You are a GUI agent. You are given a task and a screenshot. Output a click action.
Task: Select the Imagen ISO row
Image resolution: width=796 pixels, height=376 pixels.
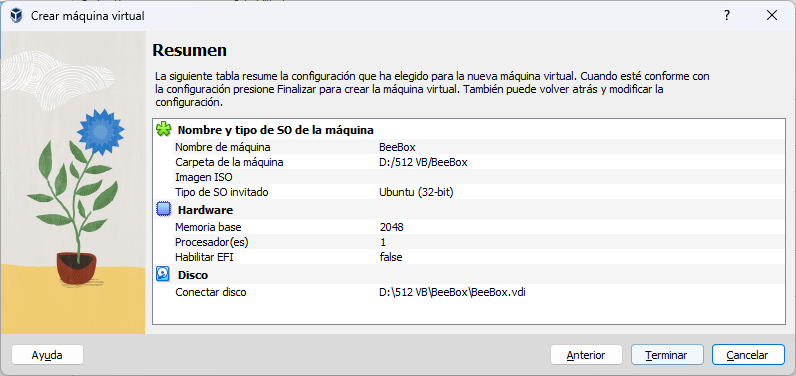(479, 177)
